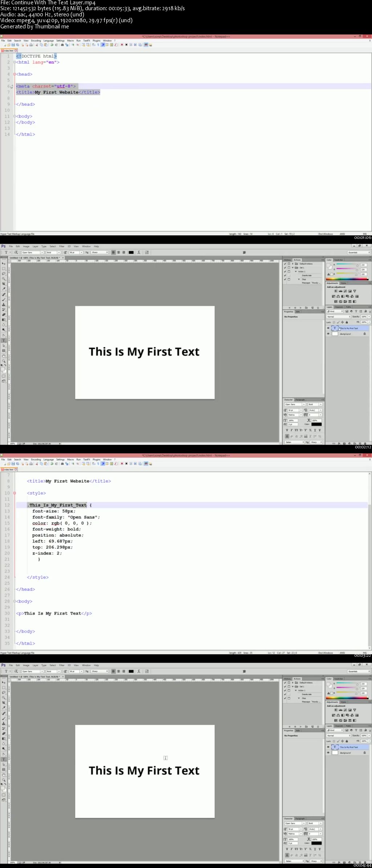Hide the Background layer via eye in 00:02:12 frame
This screenshot has height=868, width=372.
328,333
